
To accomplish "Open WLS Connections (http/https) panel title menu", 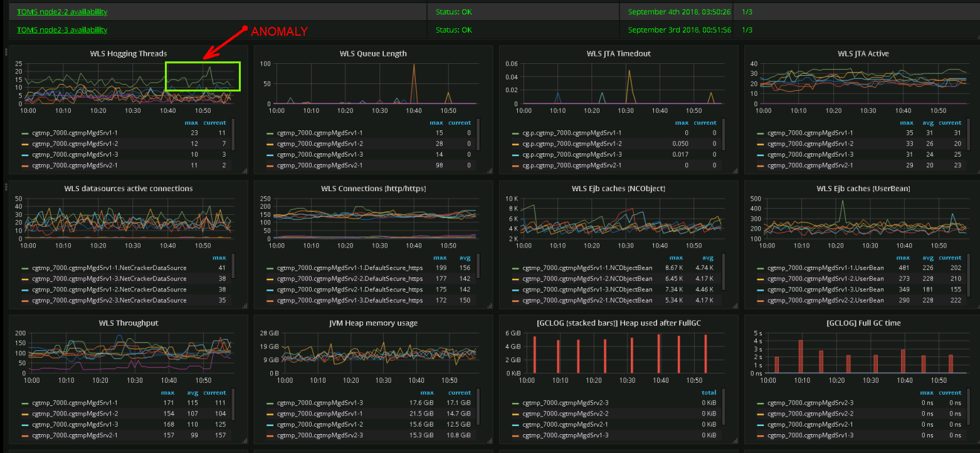I will pos(373,188).
